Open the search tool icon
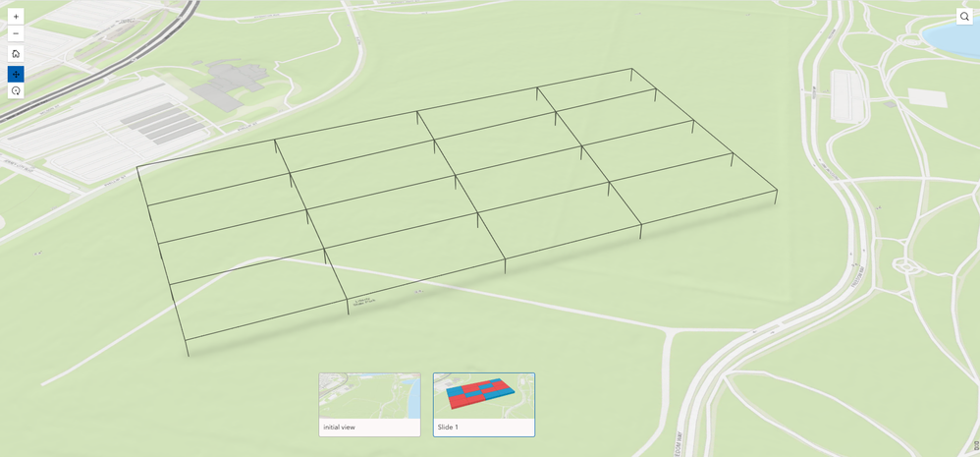The width and height of the screenshot is (980, 457). click(964, 17)
